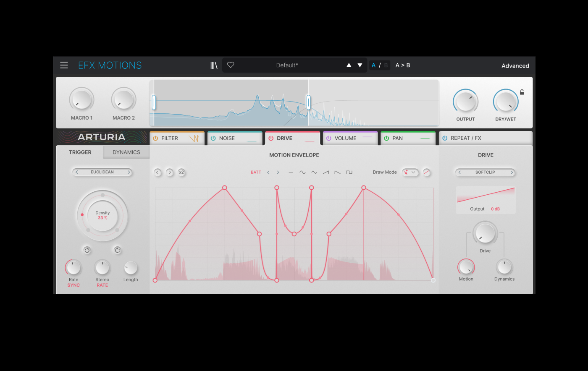Toggle the Rate SYNC mode label
The image size is (588, 371).
point(73,285)
